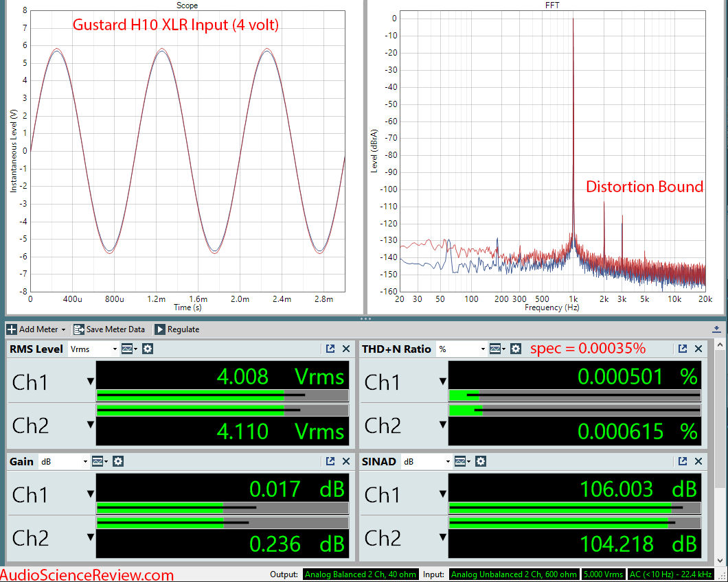Click SINAD Ch1 level bar
The image size is (728, 582).
pyautogui.click(x=575, y=508)
